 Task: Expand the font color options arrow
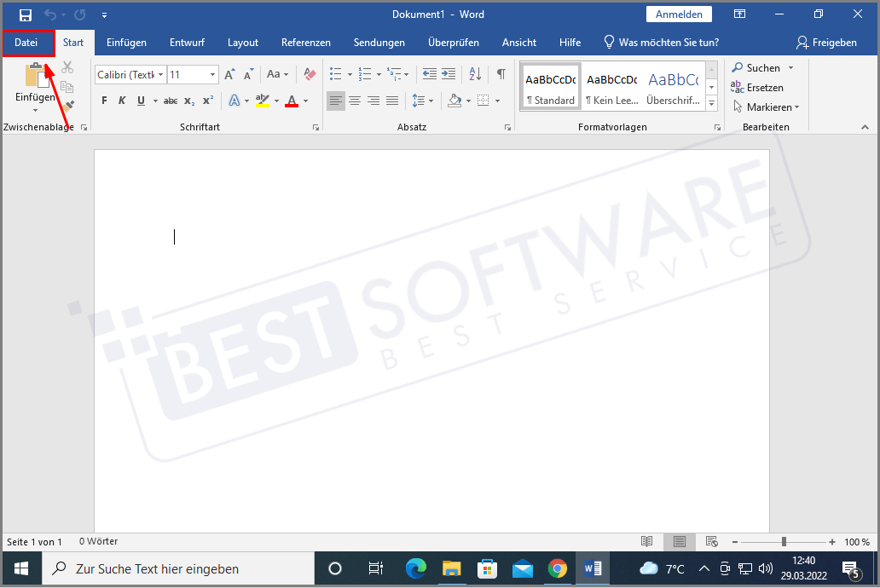[304, 101]
